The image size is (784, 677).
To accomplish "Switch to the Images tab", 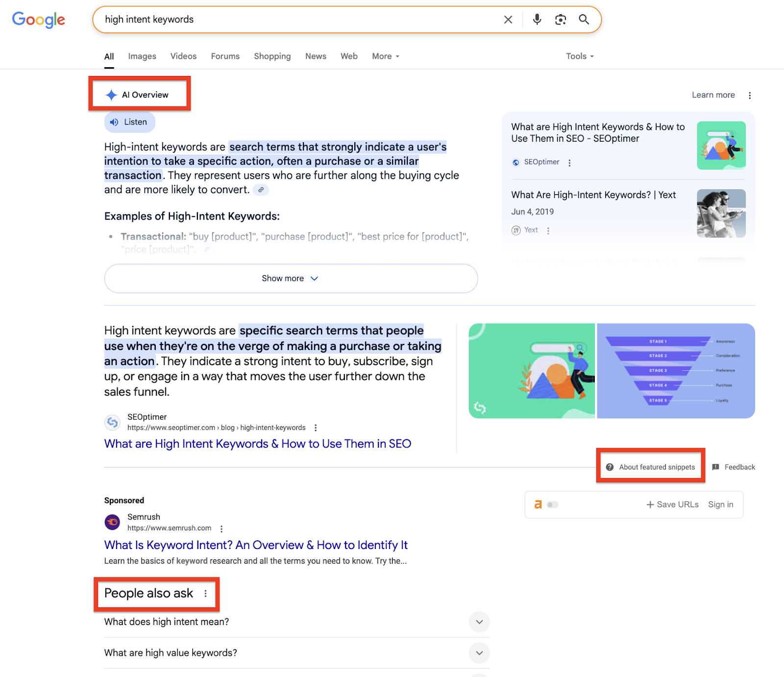I will click(142, 56).
